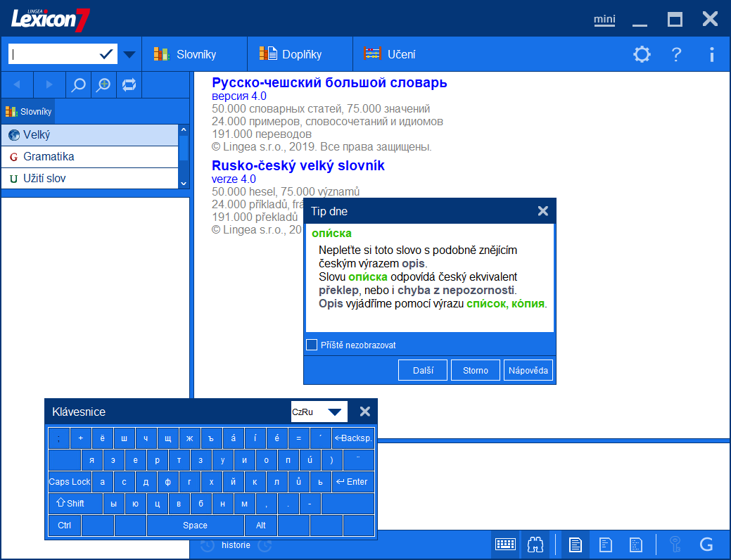Click the swap languages icon
This screenshot has height=560, width=731.
(x=129, y=84)
